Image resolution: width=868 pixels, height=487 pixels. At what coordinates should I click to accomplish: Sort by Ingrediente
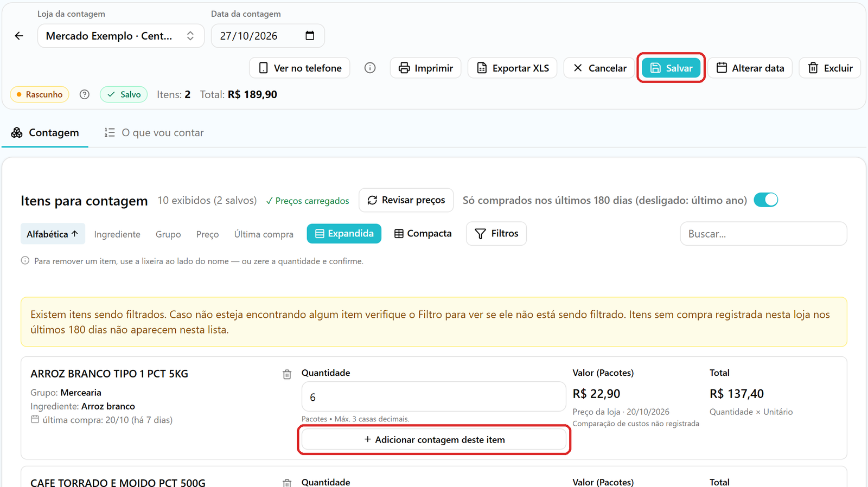click(x=117, y=234)
